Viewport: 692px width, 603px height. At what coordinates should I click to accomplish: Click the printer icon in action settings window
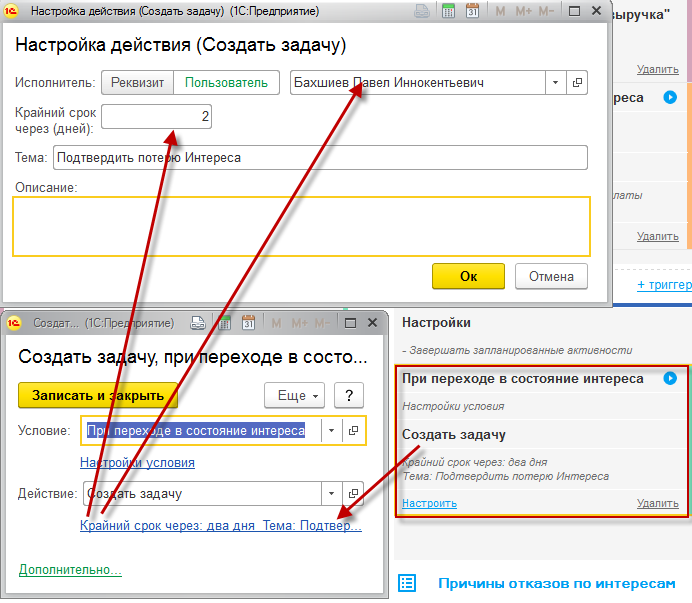(x=422, y=11)
